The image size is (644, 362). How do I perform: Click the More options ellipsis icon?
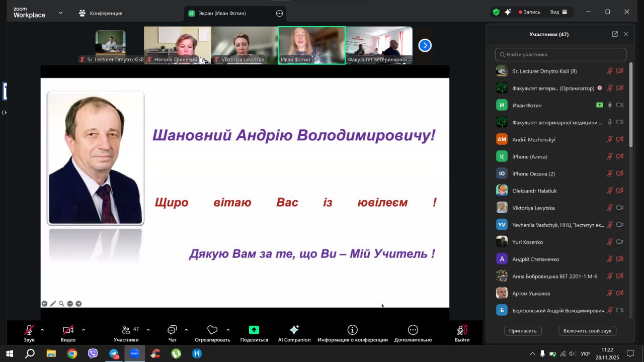click(x=413, y=330)
